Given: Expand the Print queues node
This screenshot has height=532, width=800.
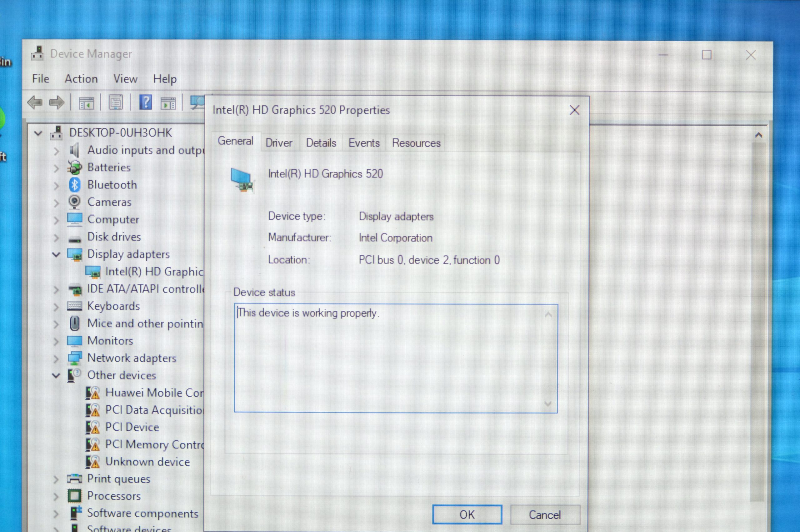Looking at the screenshot, I should pyautogui.click(x=56, y=479).
